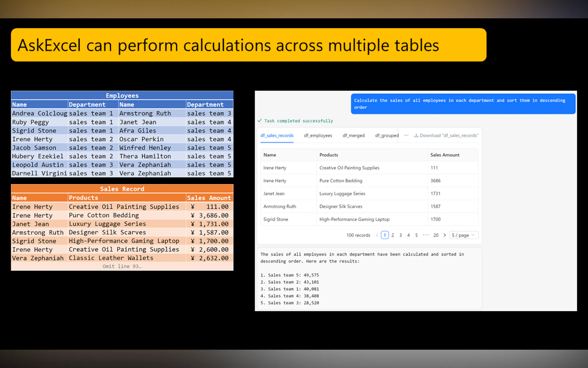Switch to the df_merged tab
The width and height of the screenshot is (588, 368).
click(353, 136)
